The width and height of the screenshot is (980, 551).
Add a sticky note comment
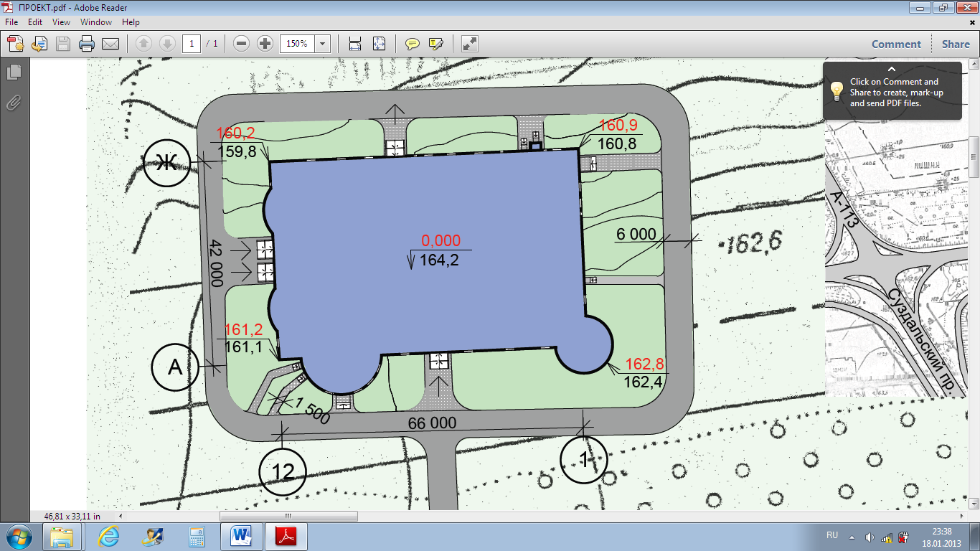point(413,44)
